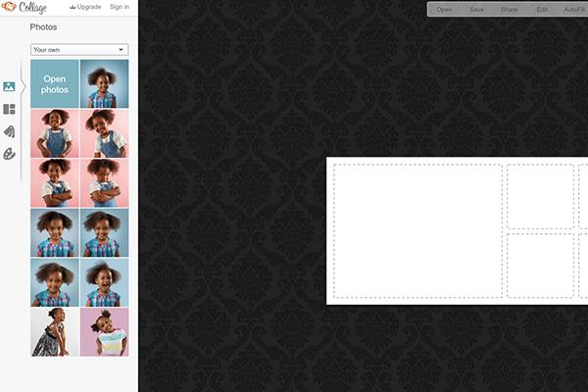Select the Layouts grid icon in sidebar
This screenshot has width=588, height=392.
[10, 109]
